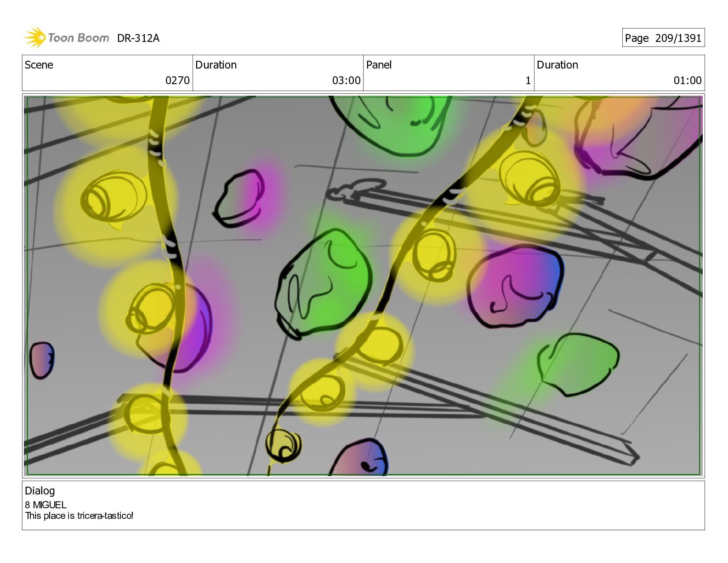Click the scene number 0270
Viewport: 728px width, 563px height.
pos(177,80)
